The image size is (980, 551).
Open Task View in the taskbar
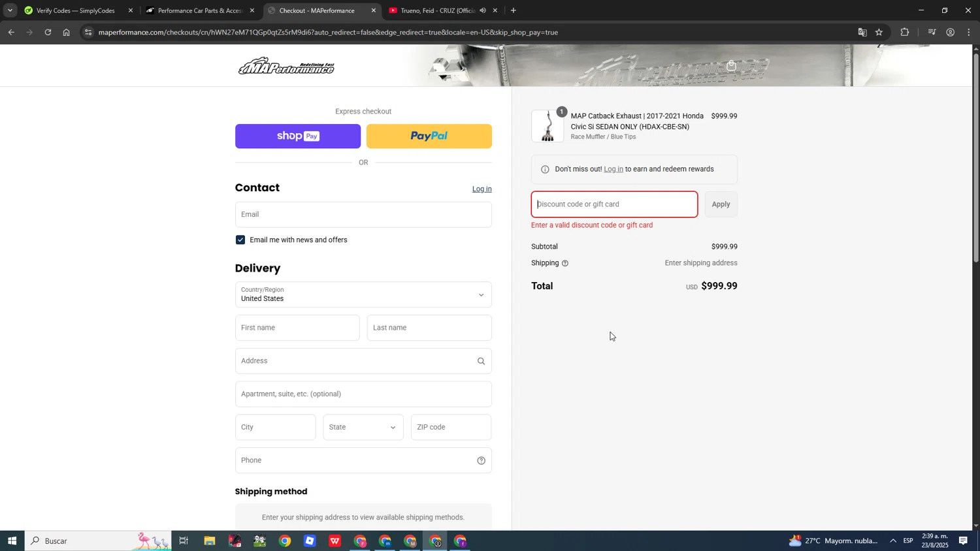184,541
